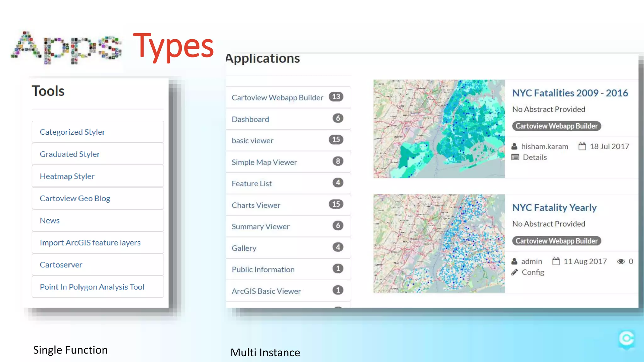Select the Dashboard application category
Image resolution: width=644 pixels, height=362 pixels.
point(250,119)
